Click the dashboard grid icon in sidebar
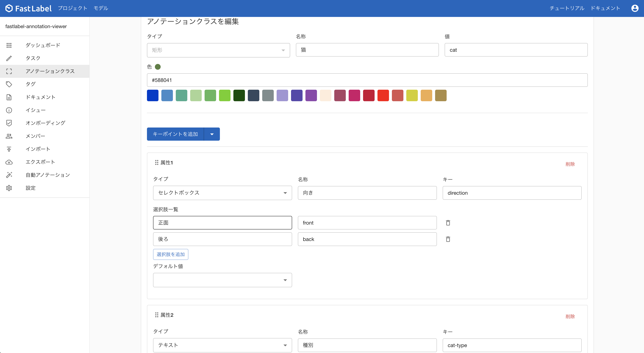Viewport: 644px width, 353px height. point(9,45)
